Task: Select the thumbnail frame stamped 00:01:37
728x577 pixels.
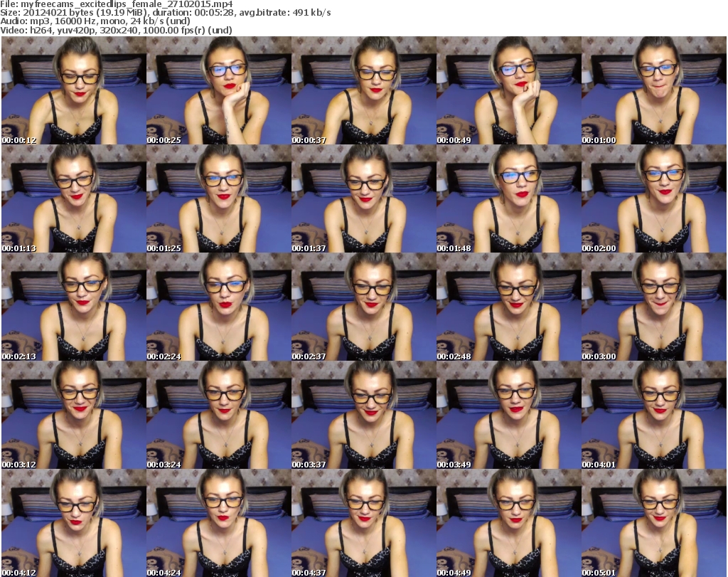Action: pos(364,198)
